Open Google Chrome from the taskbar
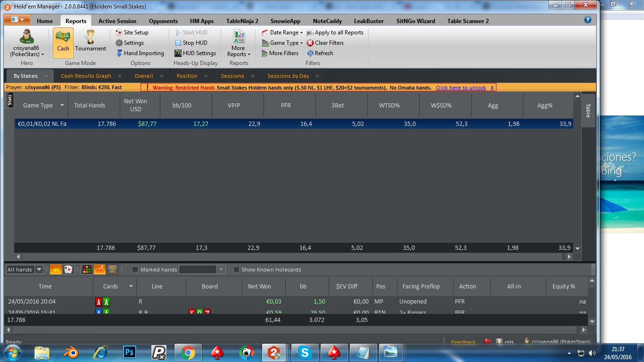 tap(188, 352)
